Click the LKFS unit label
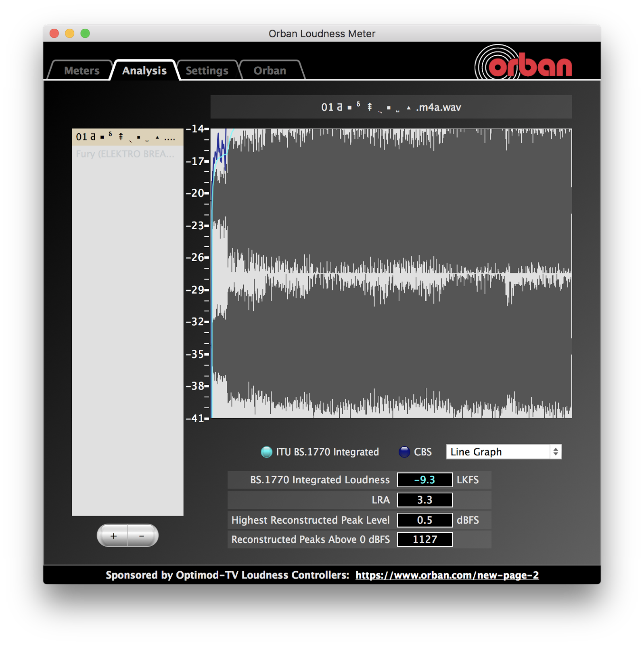This screenshot has width=644, height=646. pyautogui.click(x=468, y=480)
